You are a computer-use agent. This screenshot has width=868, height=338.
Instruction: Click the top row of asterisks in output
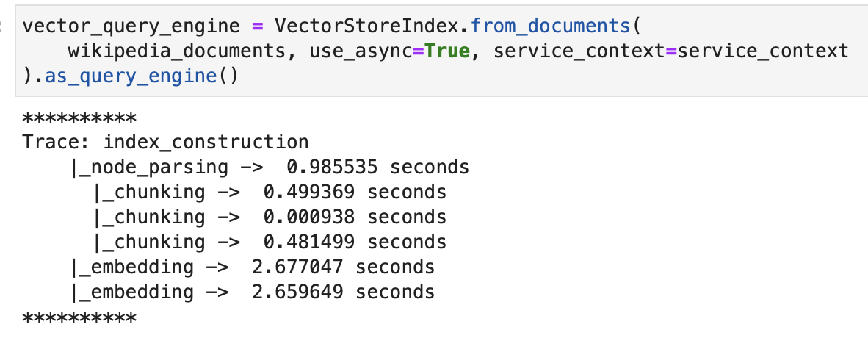tap(79, 118)
